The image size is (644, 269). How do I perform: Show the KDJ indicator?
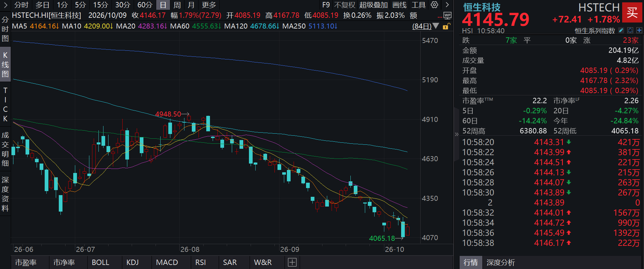[x=132, y=262]
